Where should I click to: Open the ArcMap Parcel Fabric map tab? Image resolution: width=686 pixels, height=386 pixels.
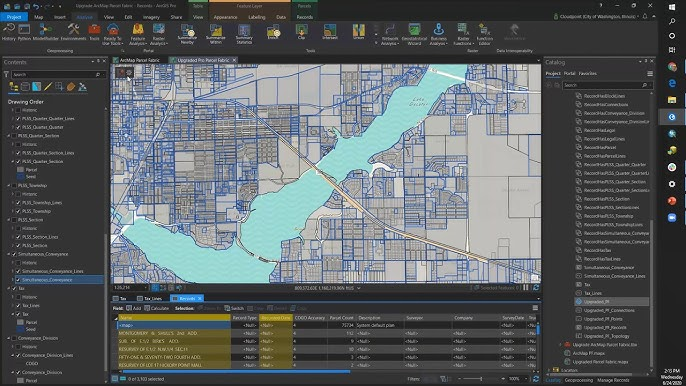point(136,60)
